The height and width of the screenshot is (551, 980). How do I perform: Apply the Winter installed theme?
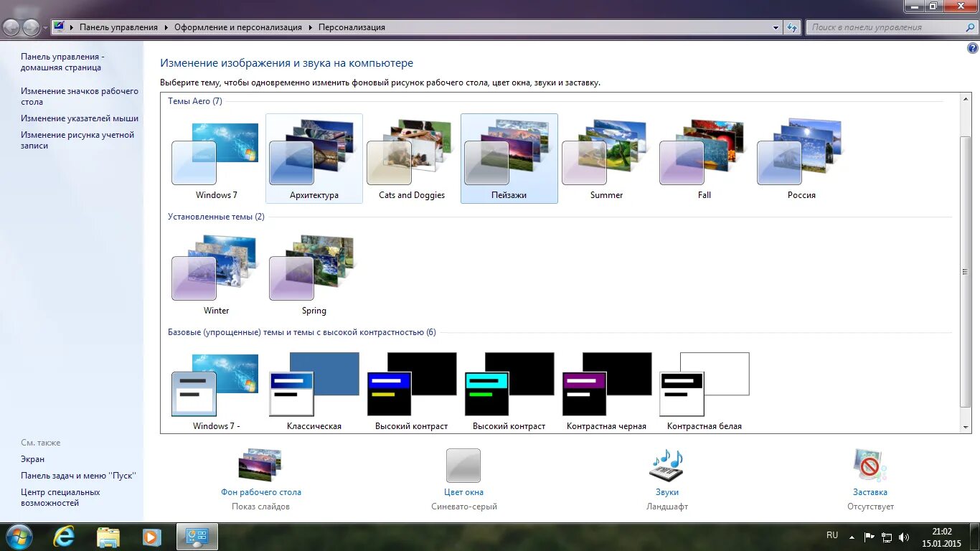click(216, 275)
